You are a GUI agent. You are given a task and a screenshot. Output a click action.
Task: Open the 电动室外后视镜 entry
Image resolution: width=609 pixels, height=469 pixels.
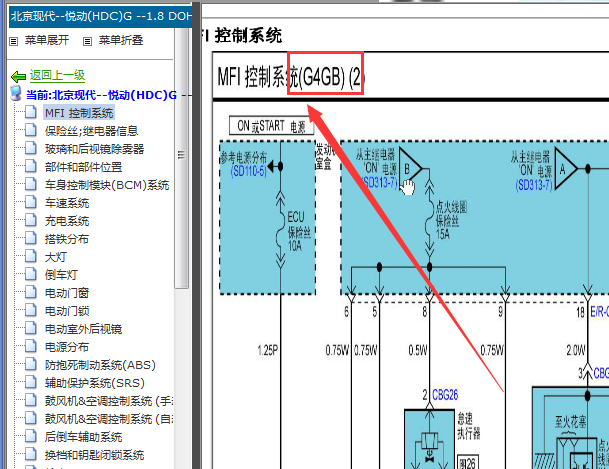83,329
